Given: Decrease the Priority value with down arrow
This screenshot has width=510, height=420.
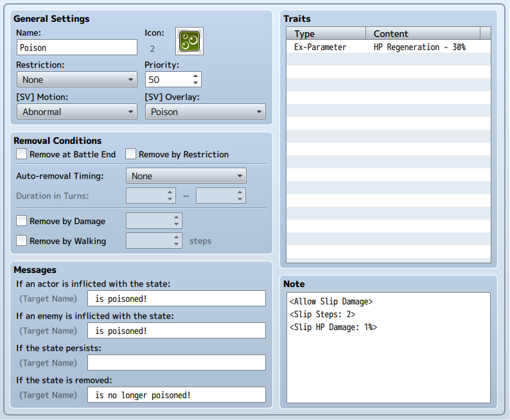Looking at the screenshot, I should click(x=196, y=83).
